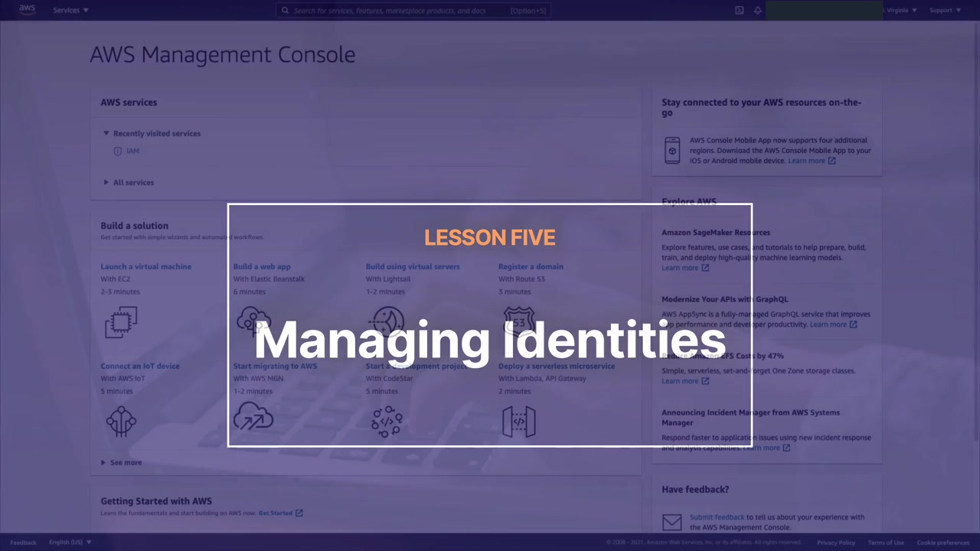Open the Build a web app wizard
The width and height of the screenshot is (980, 551).
coord(262,266)
